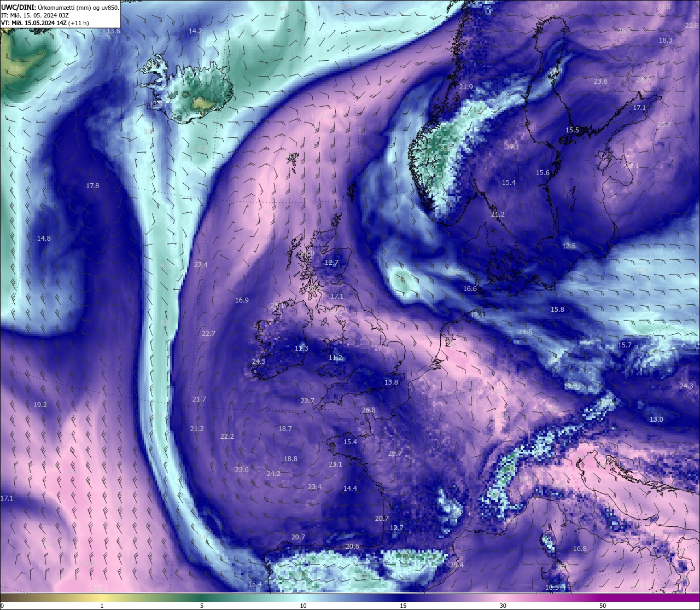The width and height of the screenshot is (700, 610).
Task: Click the '5' tick label on the colour scale
Action: 202,606
